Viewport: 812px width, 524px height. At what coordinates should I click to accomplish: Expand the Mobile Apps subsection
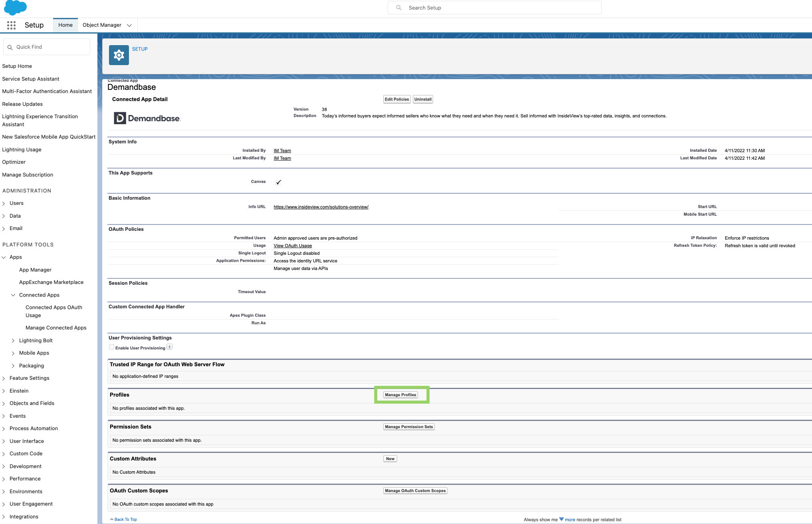[13, 353]
